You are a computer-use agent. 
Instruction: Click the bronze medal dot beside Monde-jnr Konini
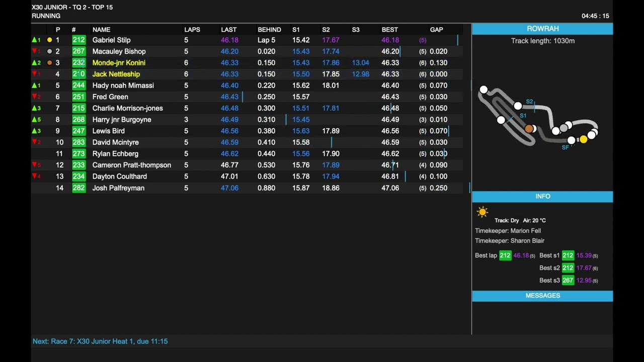[x=49, y=63]
